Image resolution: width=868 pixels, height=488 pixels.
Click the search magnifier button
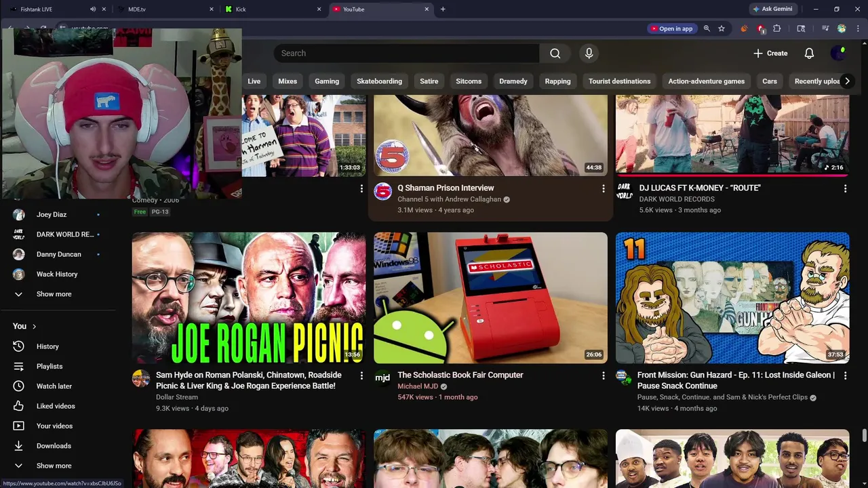click(x=555, y=54)
